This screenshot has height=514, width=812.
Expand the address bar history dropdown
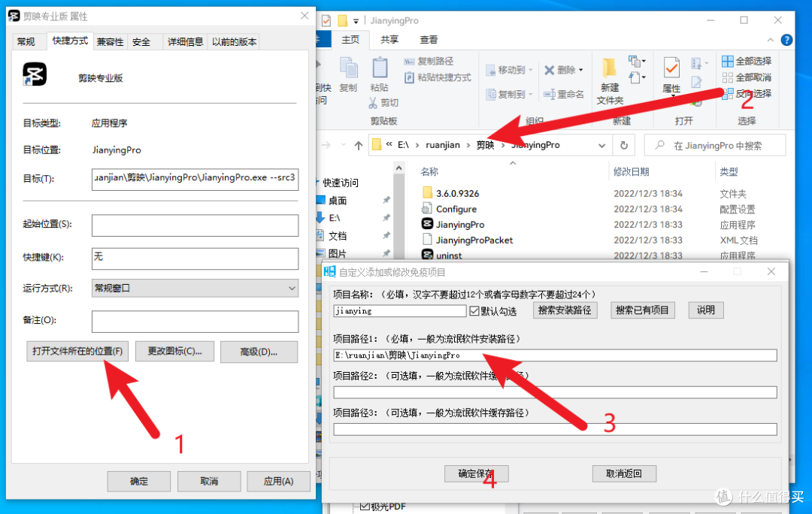click(x=601, y=146)
